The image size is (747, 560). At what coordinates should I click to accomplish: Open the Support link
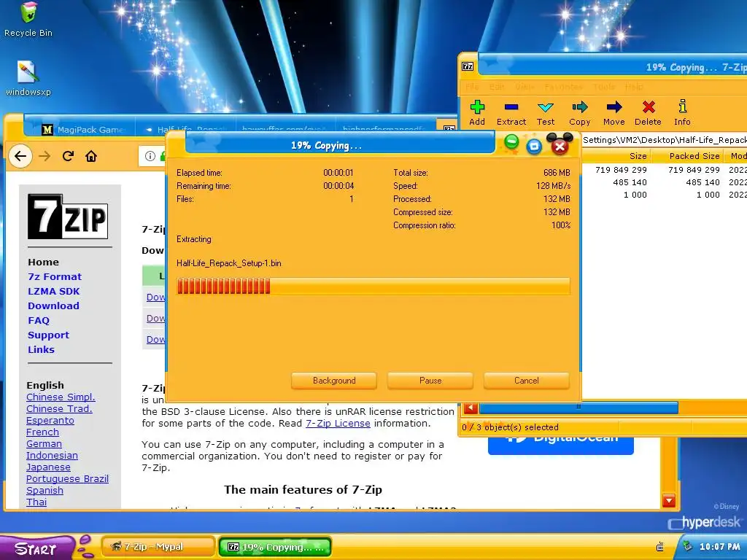(48, 335)
